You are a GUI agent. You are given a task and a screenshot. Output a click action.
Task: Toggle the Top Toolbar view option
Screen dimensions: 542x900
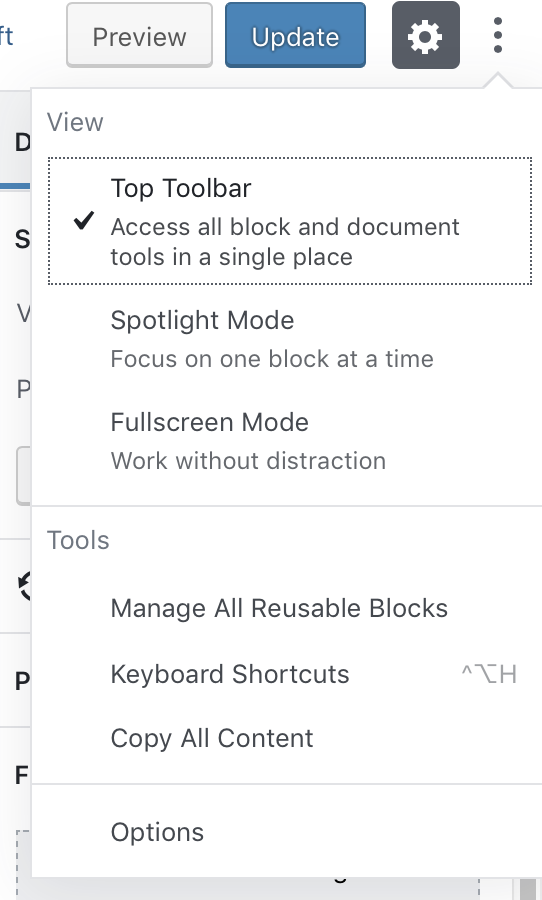(x=290, y=221)
